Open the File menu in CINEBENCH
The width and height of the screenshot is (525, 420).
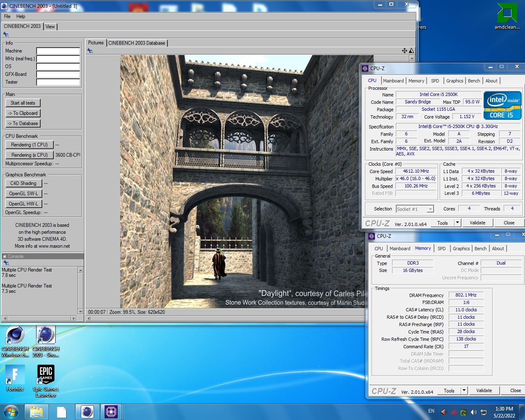click(7, 16)
